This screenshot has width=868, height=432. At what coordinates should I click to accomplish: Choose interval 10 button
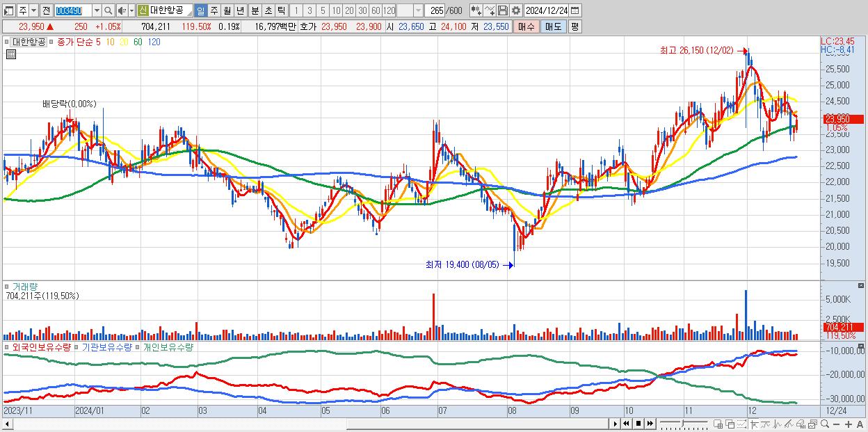click(336, 11)
